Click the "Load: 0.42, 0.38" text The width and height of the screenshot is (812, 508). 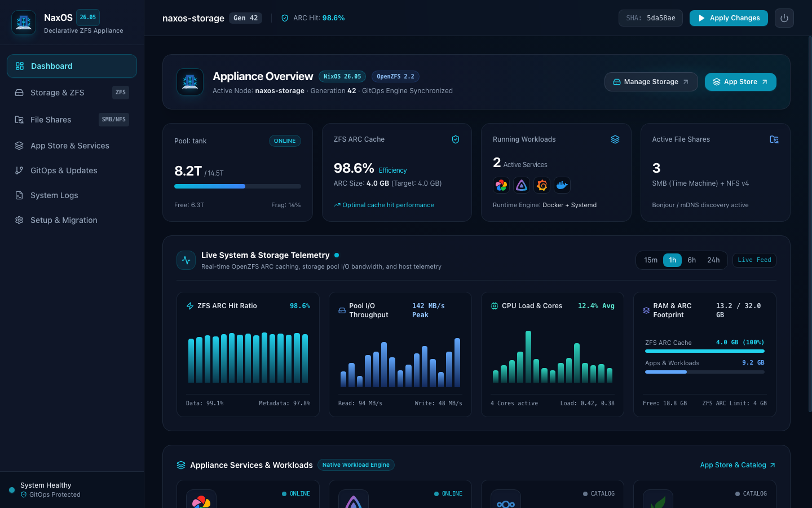[588, 404]
